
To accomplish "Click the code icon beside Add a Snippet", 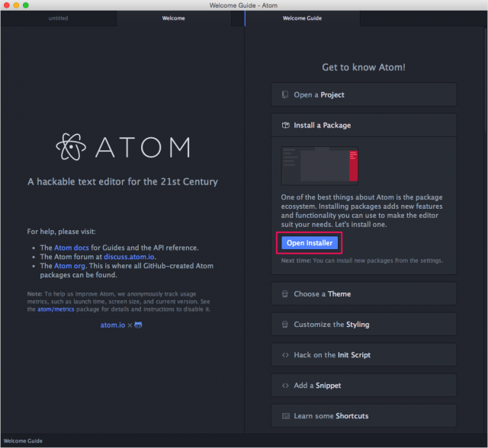I will point(285,386).
